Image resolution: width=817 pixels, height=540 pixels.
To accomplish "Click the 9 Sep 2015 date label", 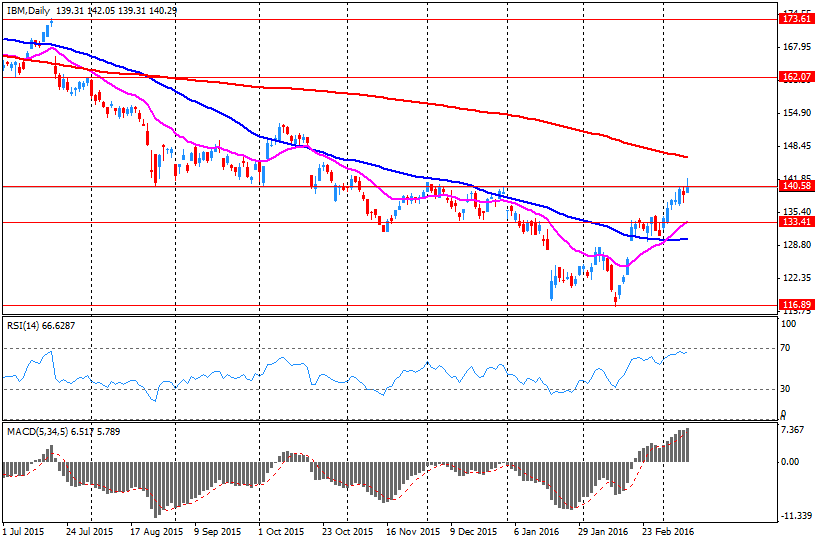I will tap(218, 532).
